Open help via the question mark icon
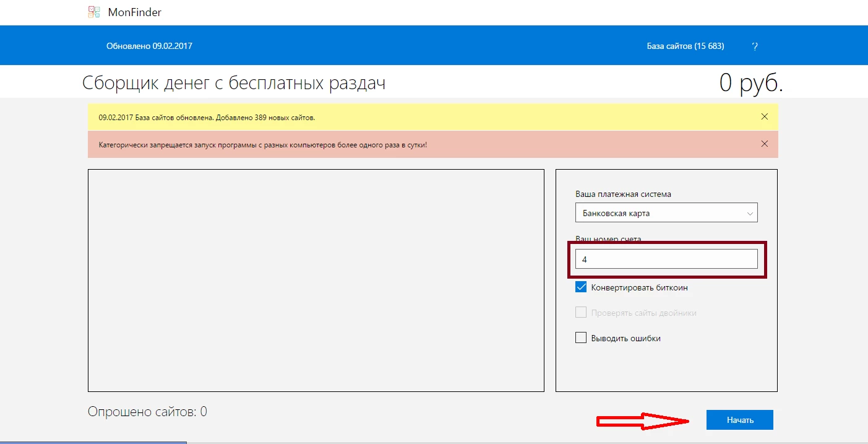 755,46
